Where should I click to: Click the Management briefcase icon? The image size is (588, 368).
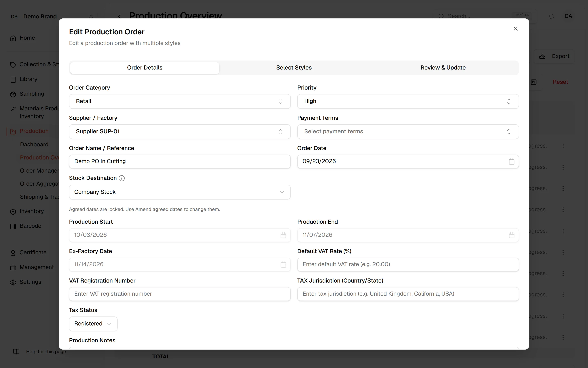13,268
